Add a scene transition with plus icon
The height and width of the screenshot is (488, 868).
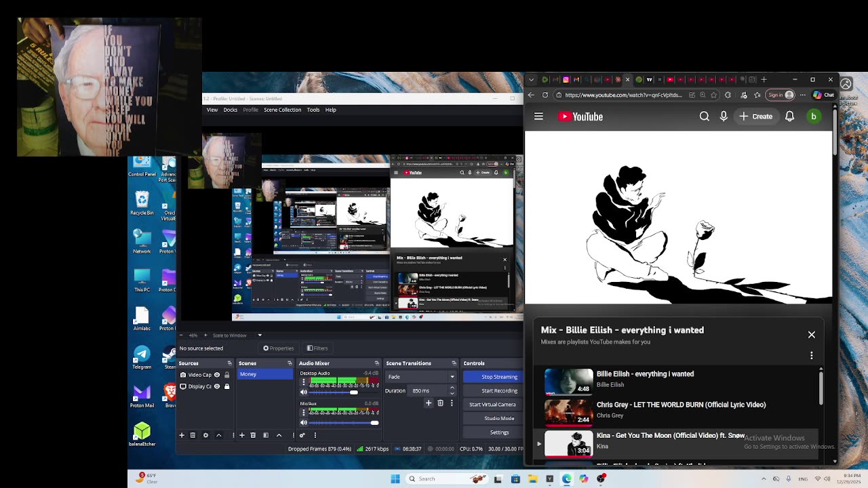(429, 403)
